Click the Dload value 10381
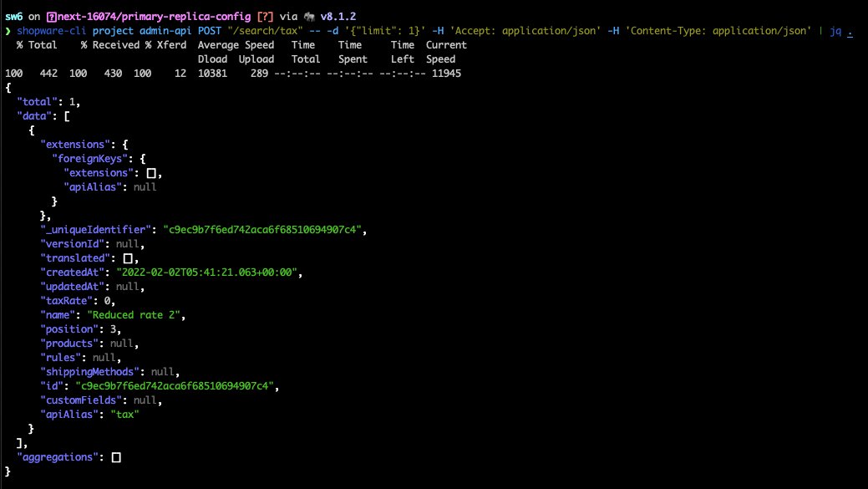 coord(212,73)
